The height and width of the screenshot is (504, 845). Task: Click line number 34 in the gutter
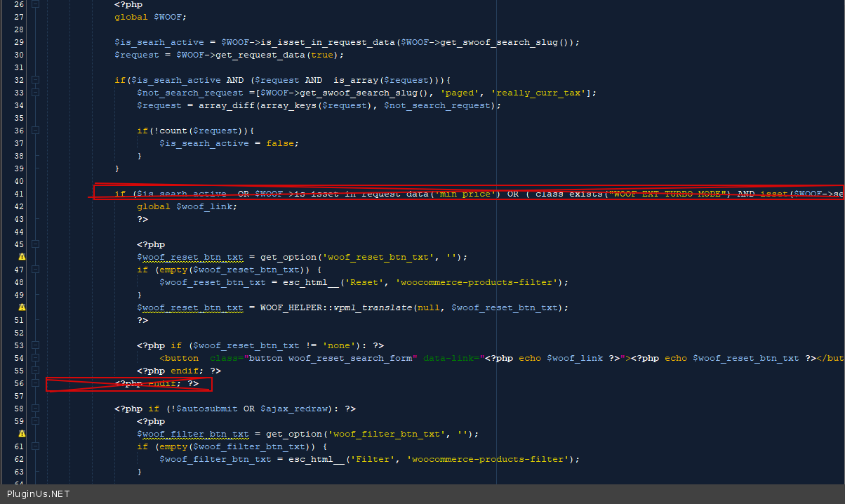point(19,105)
